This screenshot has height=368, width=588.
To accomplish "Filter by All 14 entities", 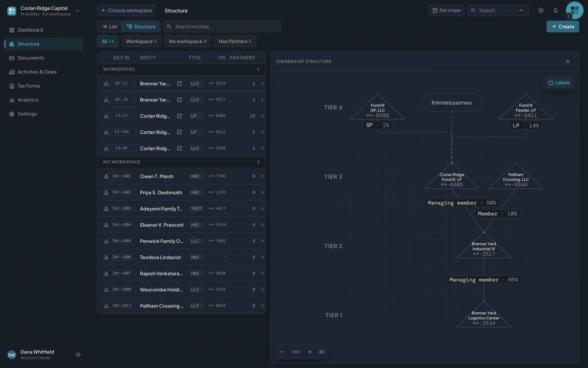I will point(108,41).
